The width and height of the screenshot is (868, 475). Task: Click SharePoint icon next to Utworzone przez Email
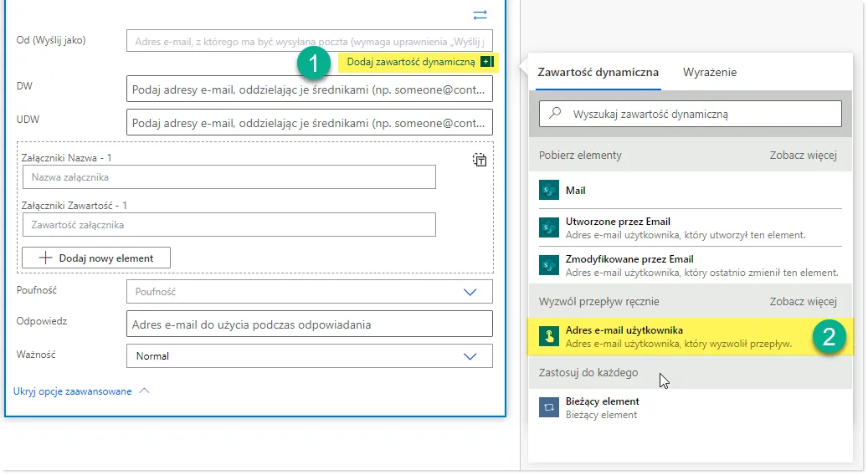coord(549,227)
